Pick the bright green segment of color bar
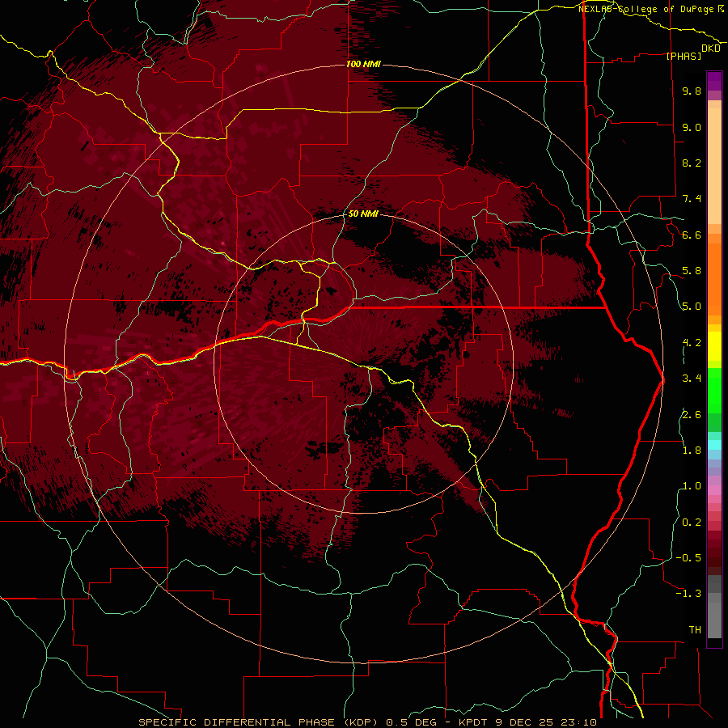This screenshot has width=728, height=728. [x=714, y=390]
